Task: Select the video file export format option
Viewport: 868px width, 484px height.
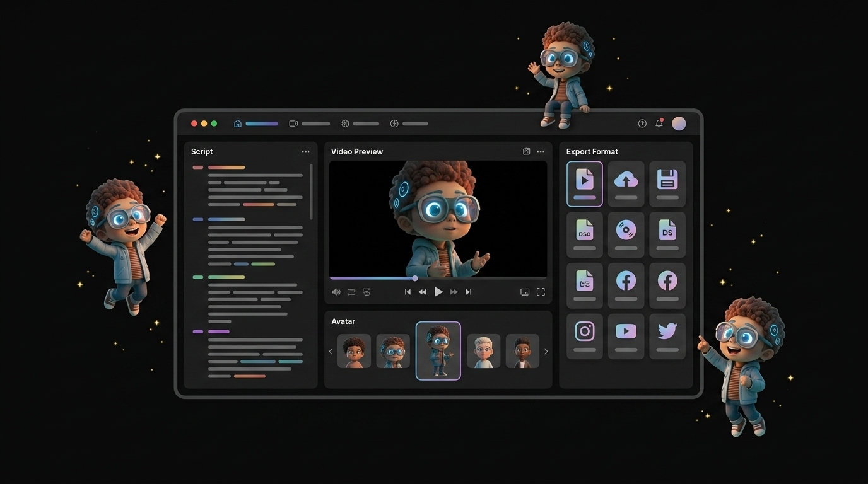Action: (x=585, y=183)
